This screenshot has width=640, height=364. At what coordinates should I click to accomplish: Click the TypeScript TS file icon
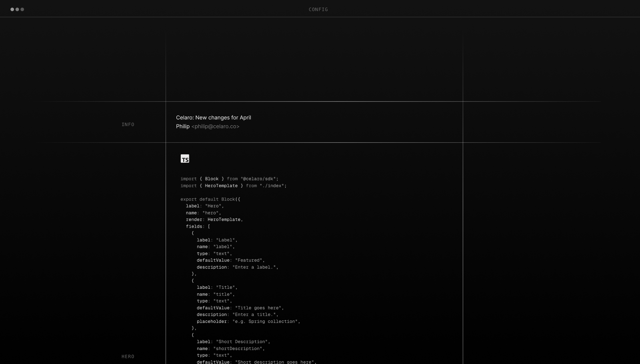[x=185, y=159]
